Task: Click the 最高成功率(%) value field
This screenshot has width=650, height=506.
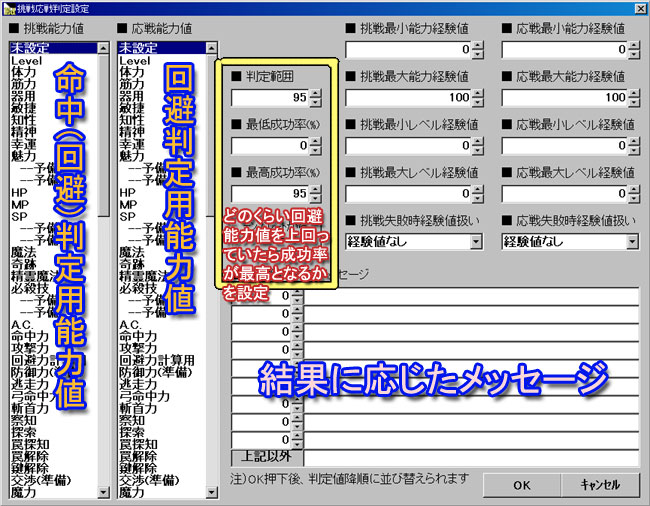Action: [x=270, y=194]
